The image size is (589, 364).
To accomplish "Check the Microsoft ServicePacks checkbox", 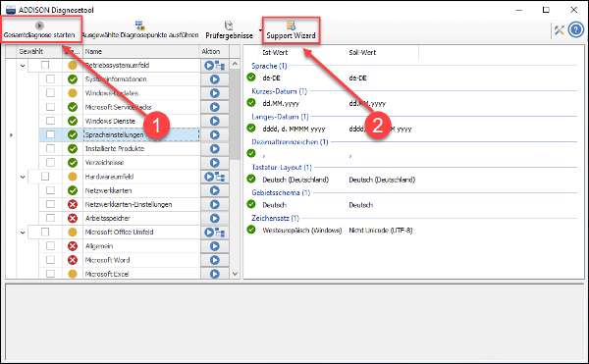I will click(50, 107).
